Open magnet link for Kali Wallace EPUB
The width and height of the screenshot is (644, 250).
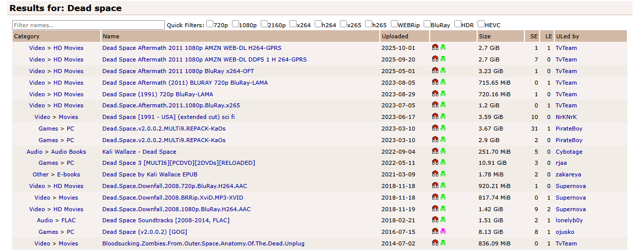[x=435, y=174]
